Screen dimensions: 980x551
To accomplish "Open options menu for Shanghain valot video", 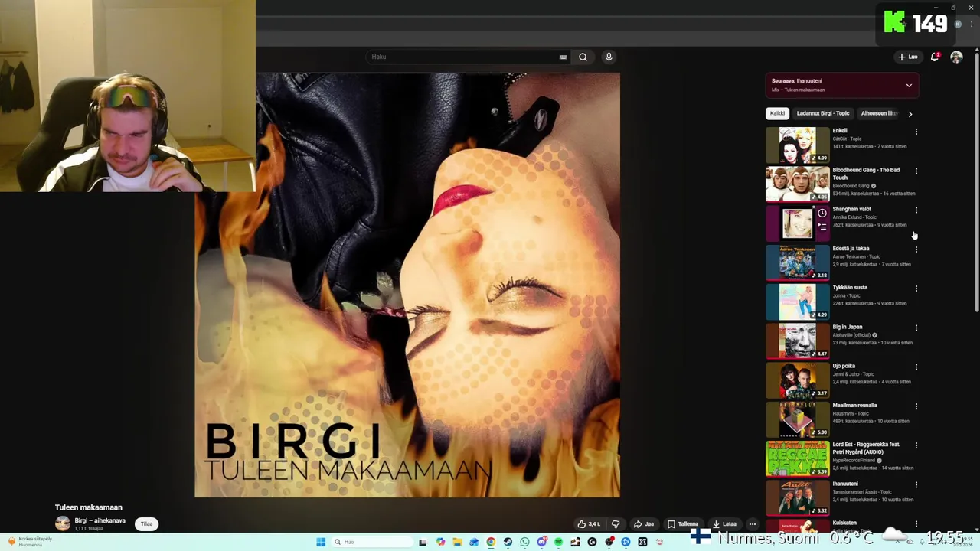I will coord(916,210).
